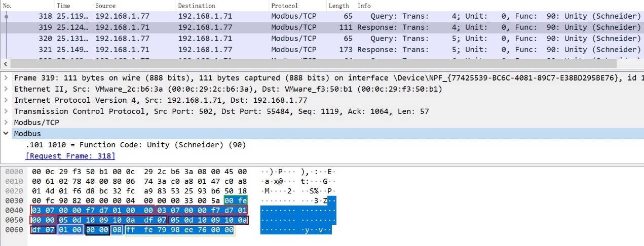Expand the Ethernet II tree node
The image size is (644, 246).
tap(6, 89)
